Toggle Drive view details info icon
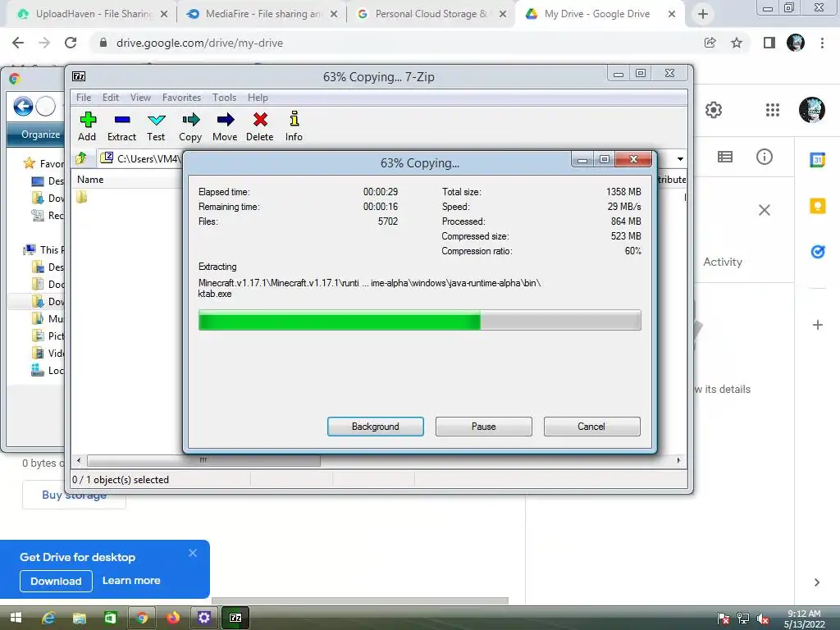This screenshot has height=630, width=840. pyautogui.click(x=765, y=157)
